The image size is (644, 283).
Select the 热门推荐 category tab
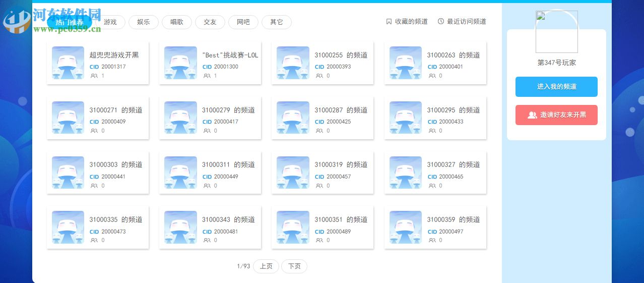tap(70, 22)
